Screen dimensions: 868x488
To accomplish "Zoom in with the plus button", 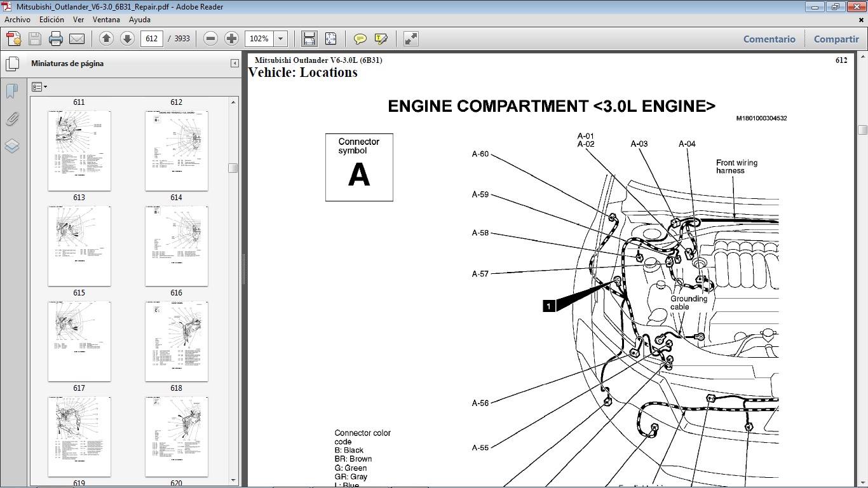I will pos(232,39).
